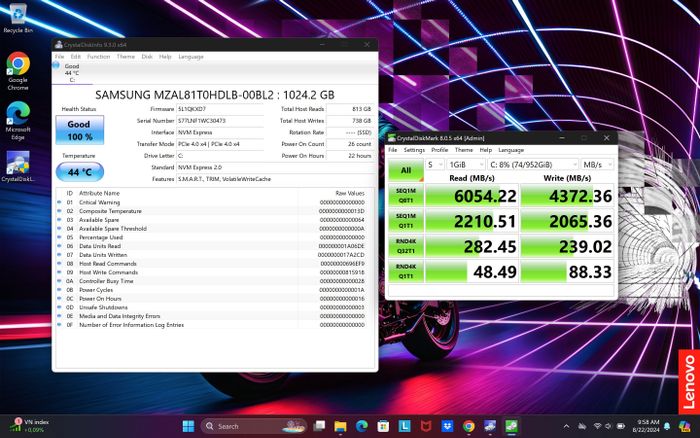The image size is (700, 438).
Task: Open Help menu in CrystalDiskMark
Action: [x=485, y=150]
